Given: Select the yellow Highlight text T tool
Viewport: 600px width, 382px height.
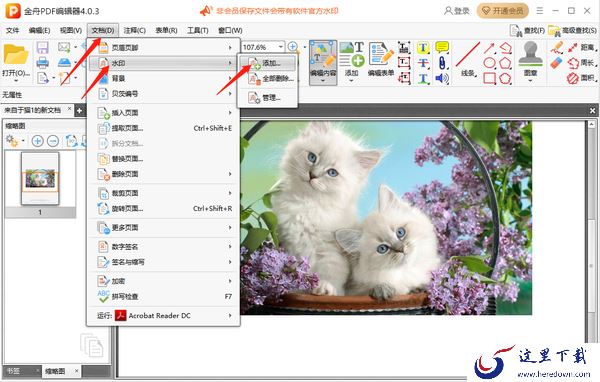Looking at the screenshot, I should point(423,48).
